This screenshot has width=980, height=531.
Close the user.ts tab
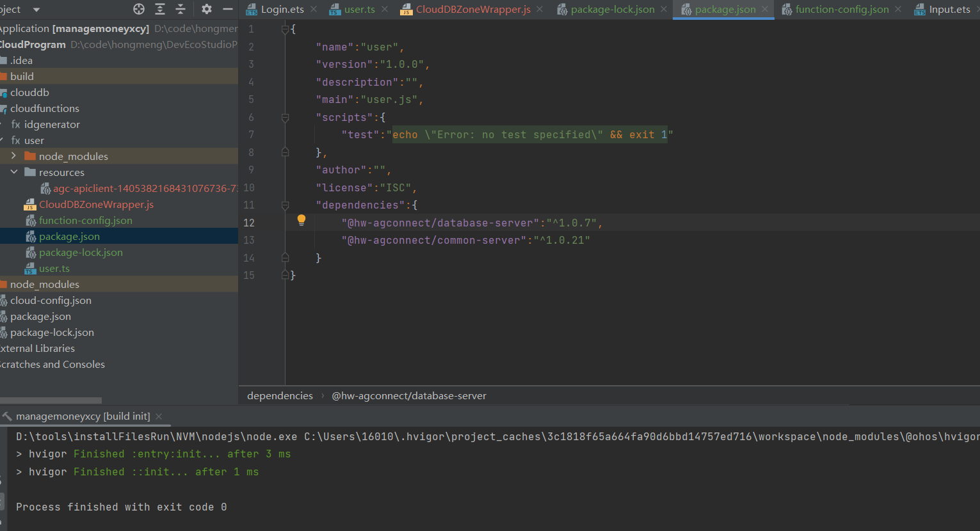(385, 10)
